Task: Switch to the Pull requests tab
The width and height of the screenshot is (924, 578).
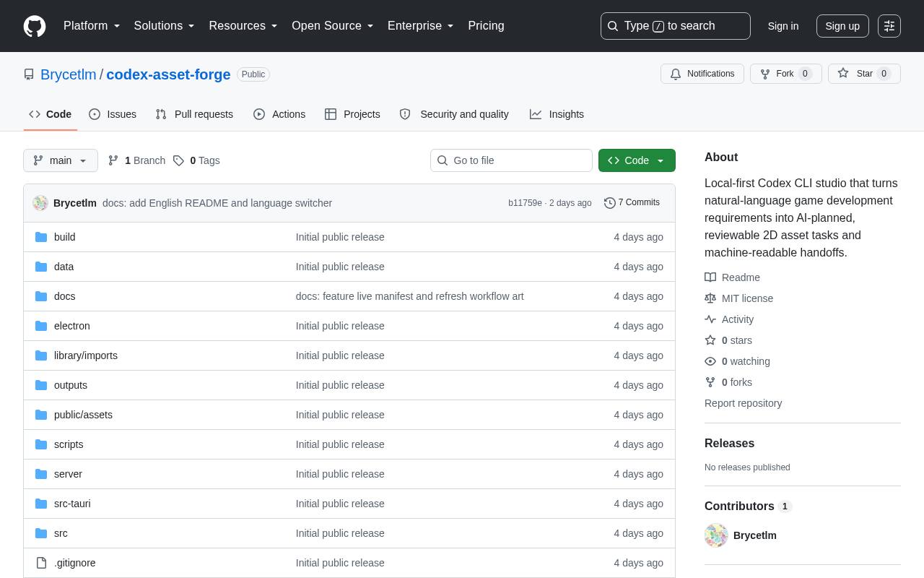Action: 194,114
